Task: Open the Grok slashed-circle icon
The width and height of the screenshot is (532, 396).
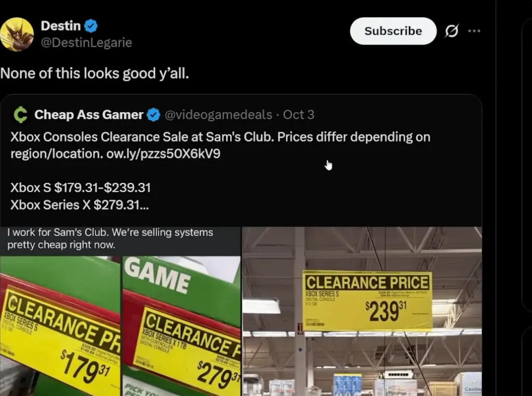Action: point(451,31)
